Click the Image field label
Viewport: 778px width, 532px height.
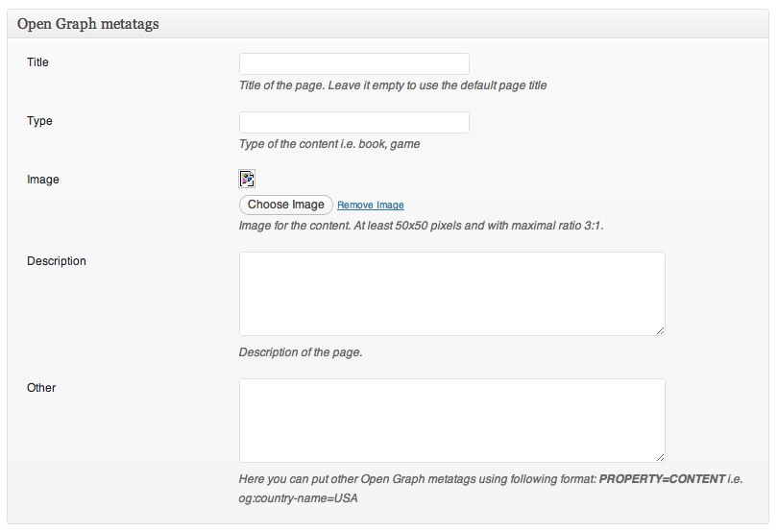43,181
